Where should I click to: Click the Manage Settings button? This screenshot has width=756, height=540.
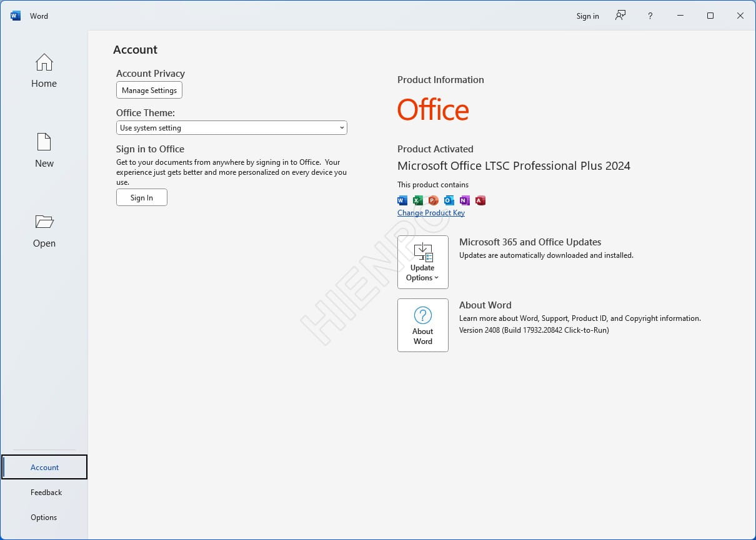149,91
